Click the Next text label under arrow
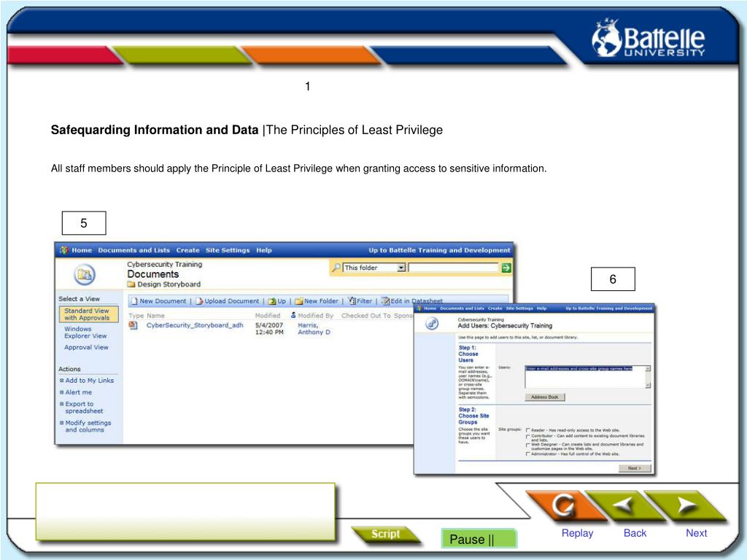 tap(697, 533)
